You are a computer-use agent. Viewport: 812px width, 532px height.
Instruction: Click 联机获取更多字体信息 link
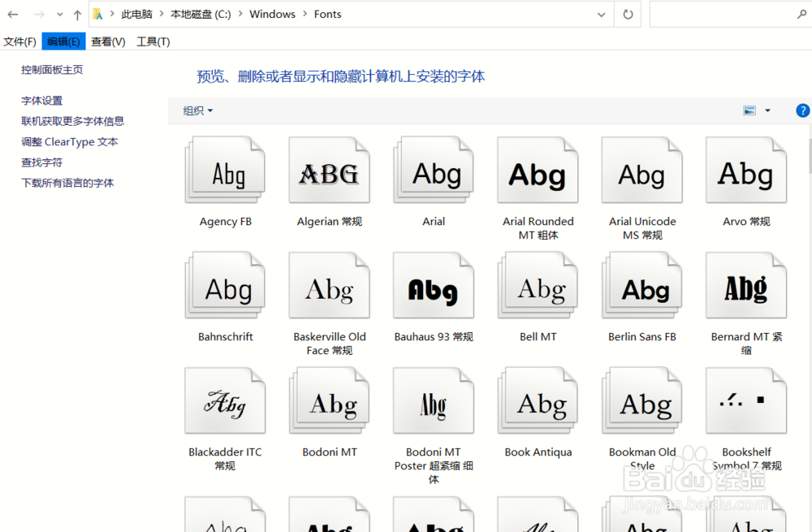click(x=72, y=121)
